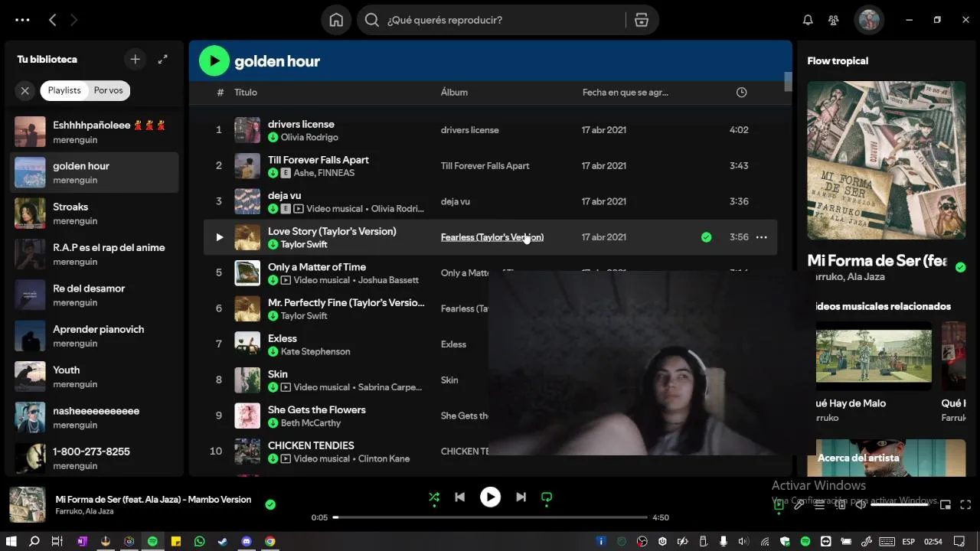Toggle the now playing view icon
This screenshot has height=551, width=980.
click(779, 504)
